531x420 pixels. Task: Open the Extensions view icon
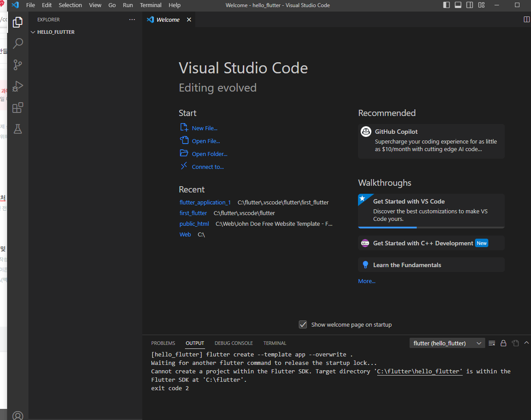18,108
